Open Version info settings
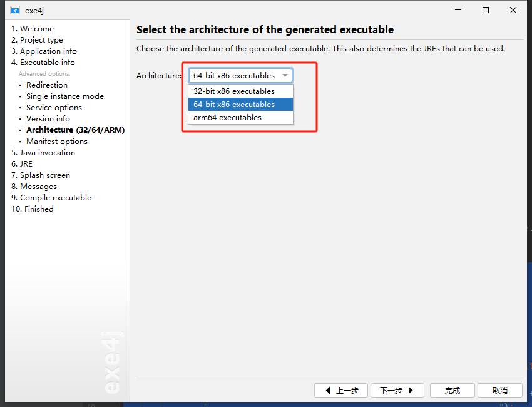Image resolution: width=532 pixels, height=407 pixels. [48, 118]
